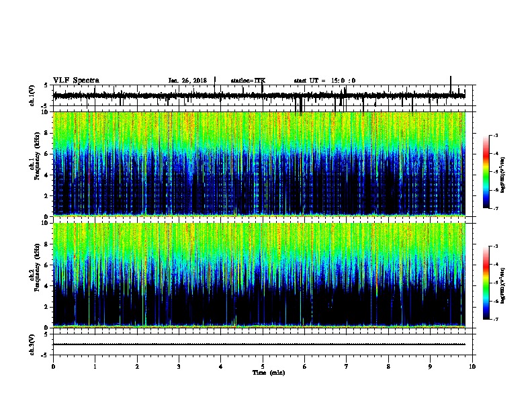Viewport: 532px width, 411px height.
Task: Click the ch.2 spectrogram panel
Action: pyautogui.click(x=259, y=275)
